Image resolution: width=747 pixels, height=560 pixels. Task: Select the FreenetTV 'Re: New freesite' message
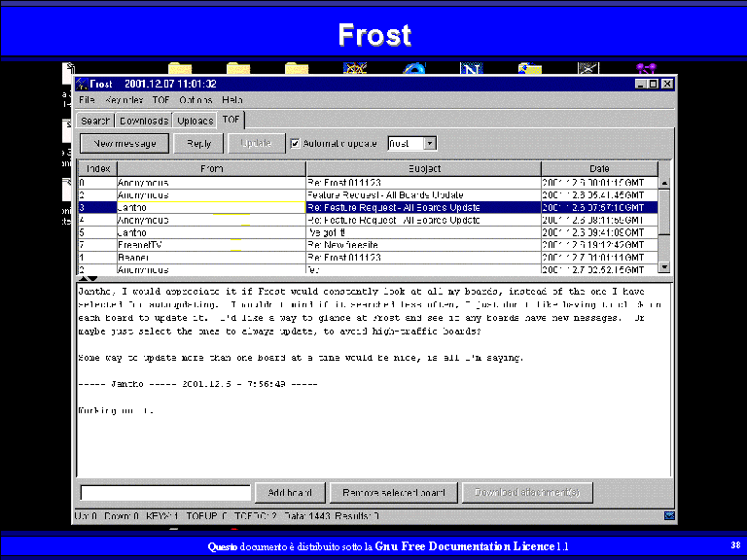[x=368, y=245]
